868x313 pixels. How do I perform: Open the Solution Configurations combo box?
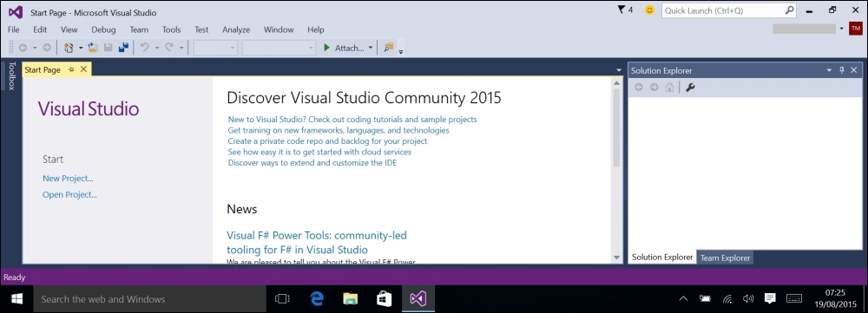(216, 48)
